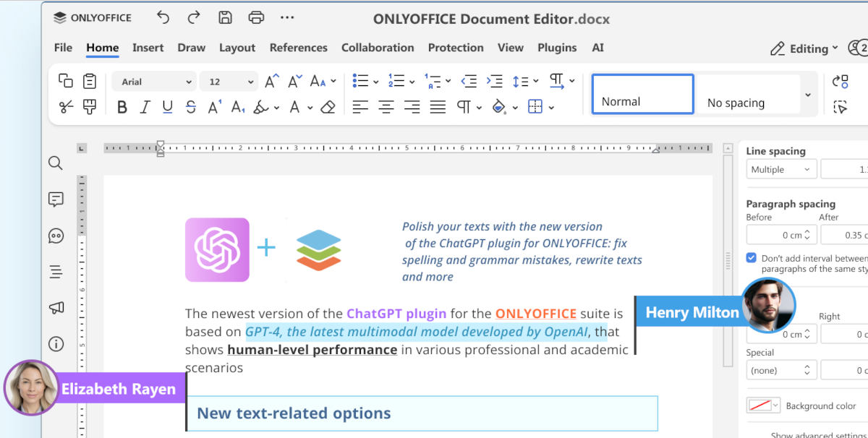Click the ONLYOFFICE link in the document text
Screen dimensions: 868x438
pyautogui.click(x=535, y=313)
